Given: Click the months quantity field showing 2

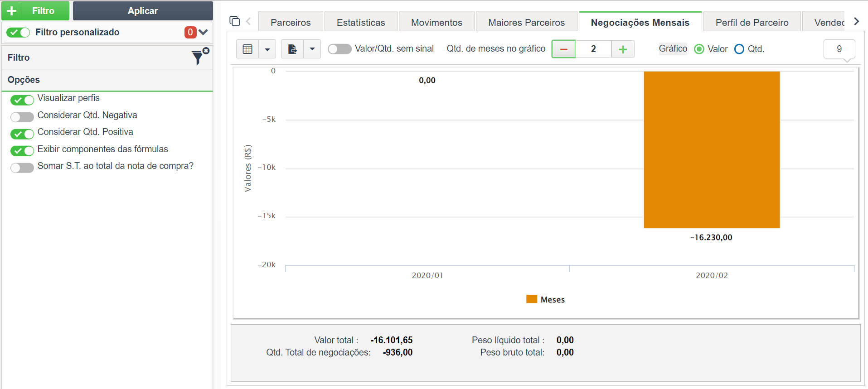Looking at the screenshot, I should tap(593, 49).
